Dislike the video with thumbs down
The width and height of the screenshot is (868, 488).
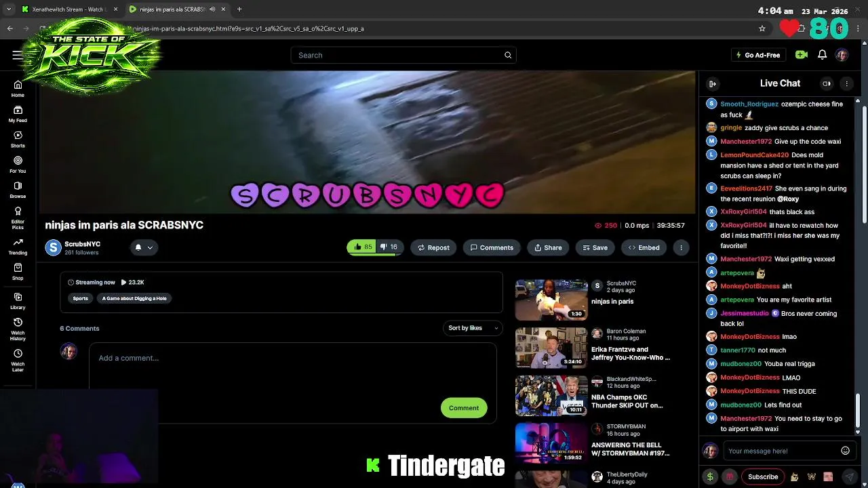pyautogui.click(x=389, y=247)
